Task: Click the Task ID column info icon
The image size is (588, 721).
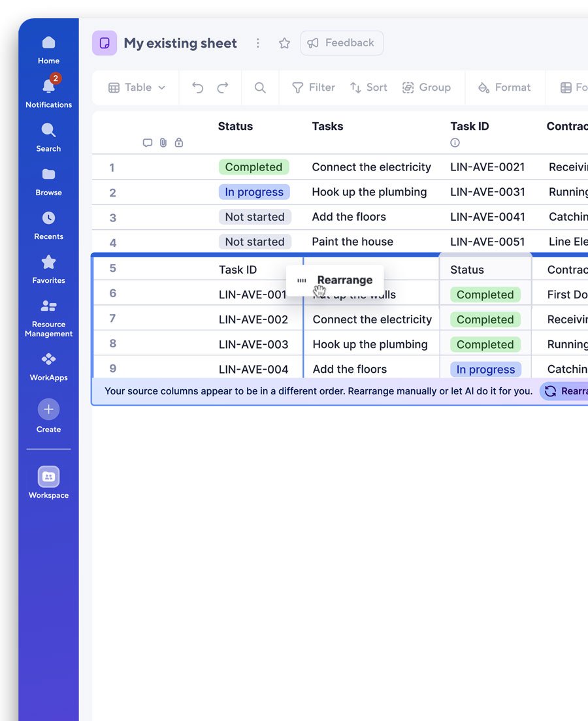Action: [x=455, y=143]
